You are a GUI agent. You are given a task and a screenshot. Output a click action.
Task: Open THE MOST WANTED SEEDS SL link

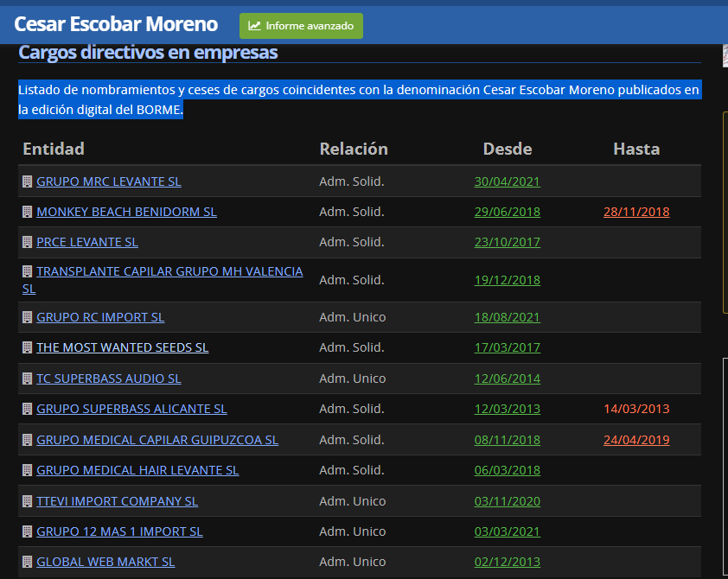point(123,347)
